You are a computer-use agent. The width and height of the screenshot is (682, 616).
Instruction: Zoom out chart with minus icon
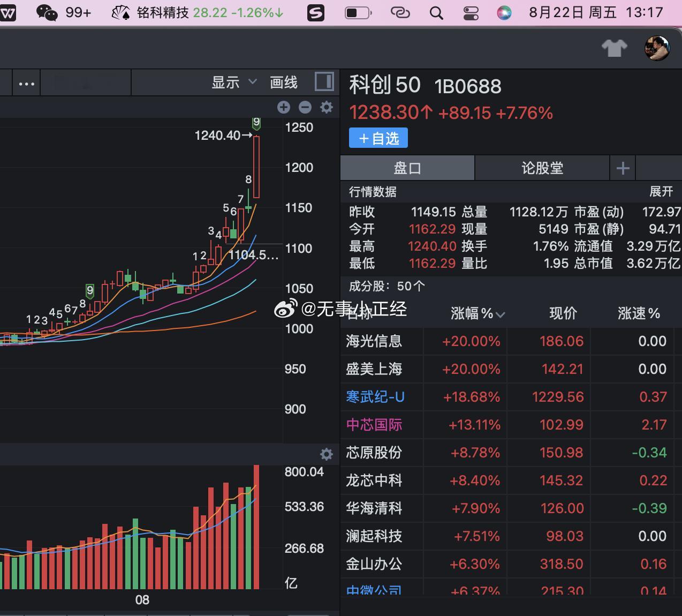[x=305, y=107]
